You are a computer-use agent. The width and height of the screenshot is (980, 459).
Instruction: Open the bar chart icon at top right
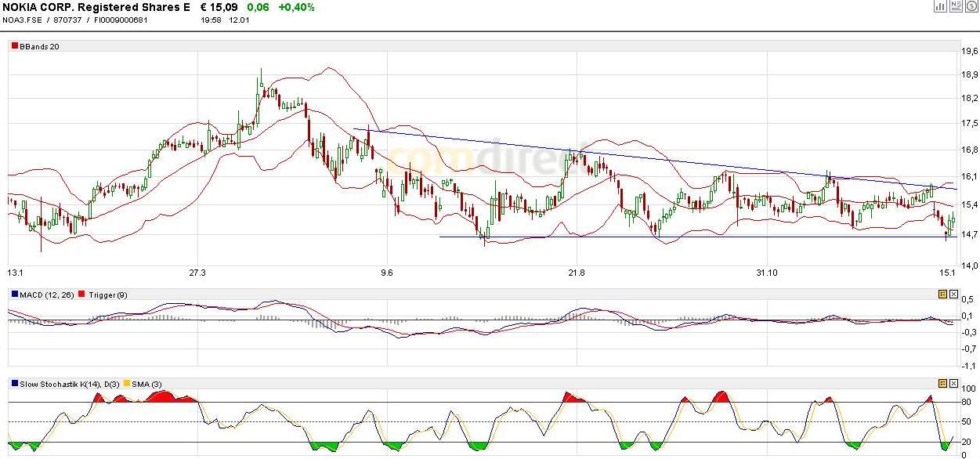coord(940,6)
